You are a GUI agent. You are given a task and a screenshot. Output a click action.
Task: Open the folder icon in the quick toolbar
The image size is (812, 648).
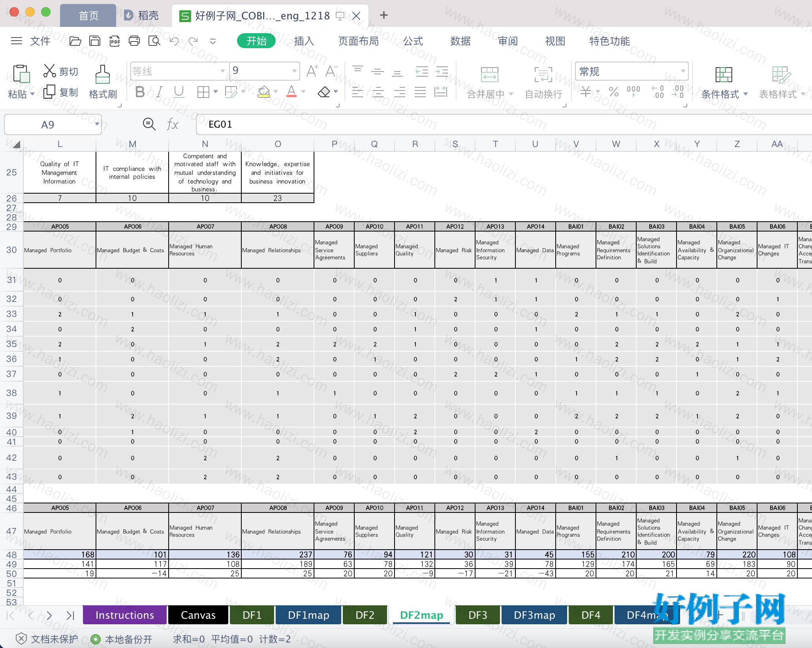(x=75, y=41)
